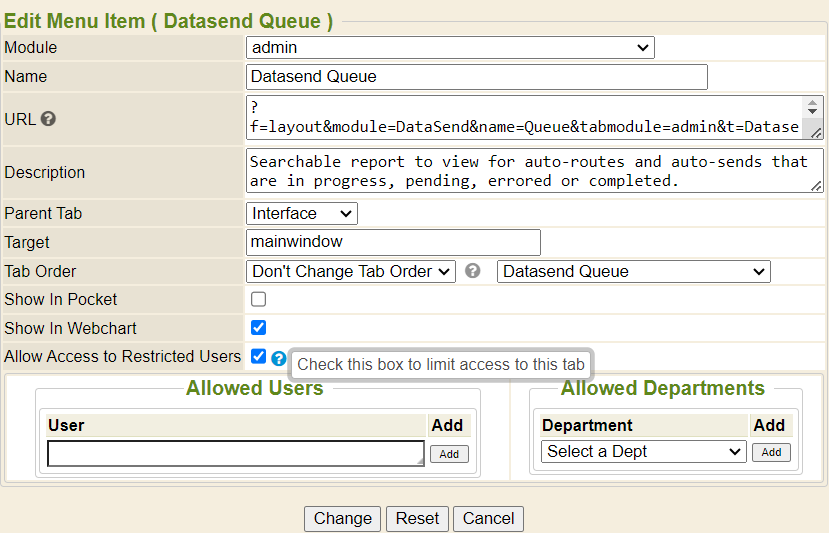Screen dimensions: 829x533
Task: Click Add button for Allowed Departments
Action: point(770,452)
